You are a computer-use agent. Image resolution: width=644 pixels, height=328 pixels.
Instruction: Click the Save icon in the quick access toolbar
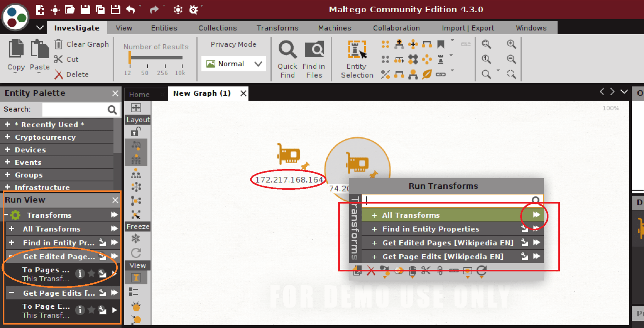85,9
